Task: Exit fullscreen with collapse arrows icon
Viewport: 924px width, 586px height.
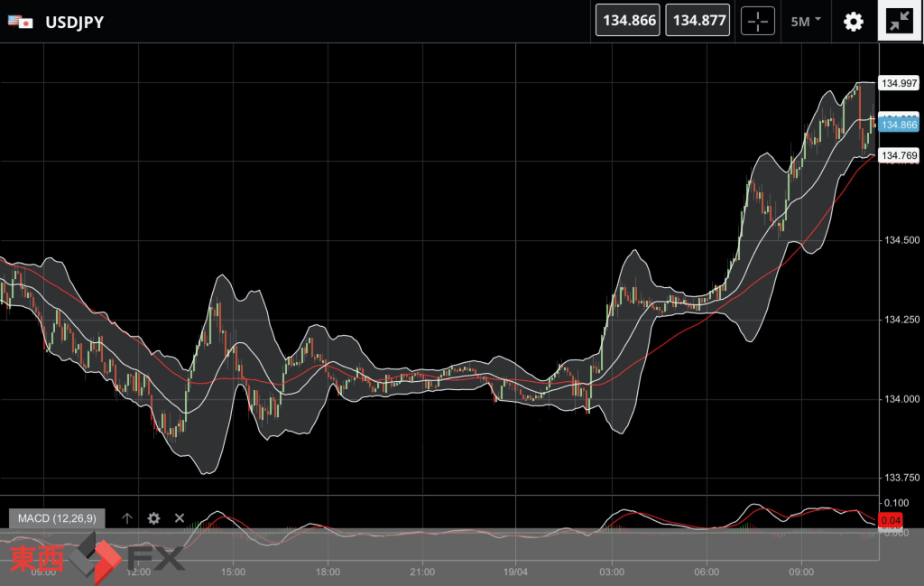Action: pos(900,21)
